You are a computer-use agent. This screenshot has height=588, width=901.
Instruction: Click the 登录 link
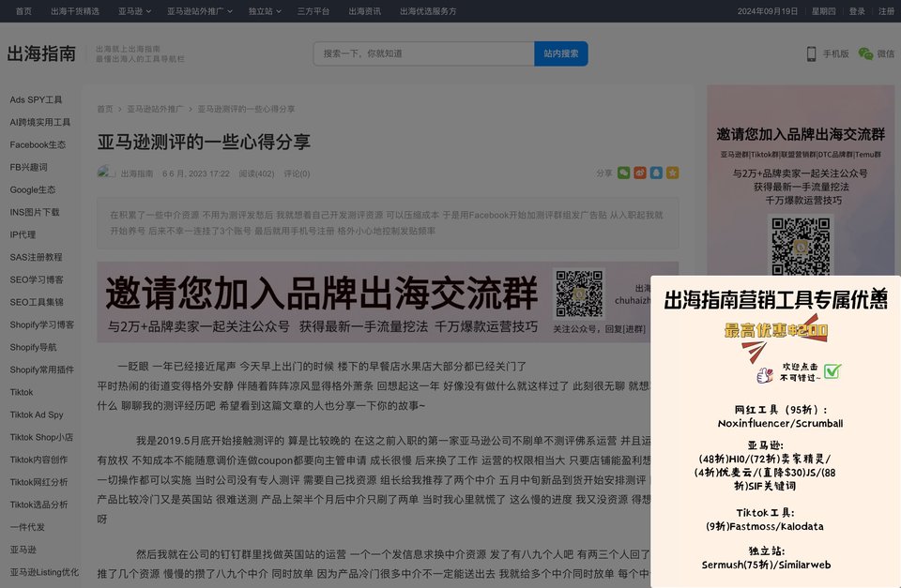coord(857,11)
